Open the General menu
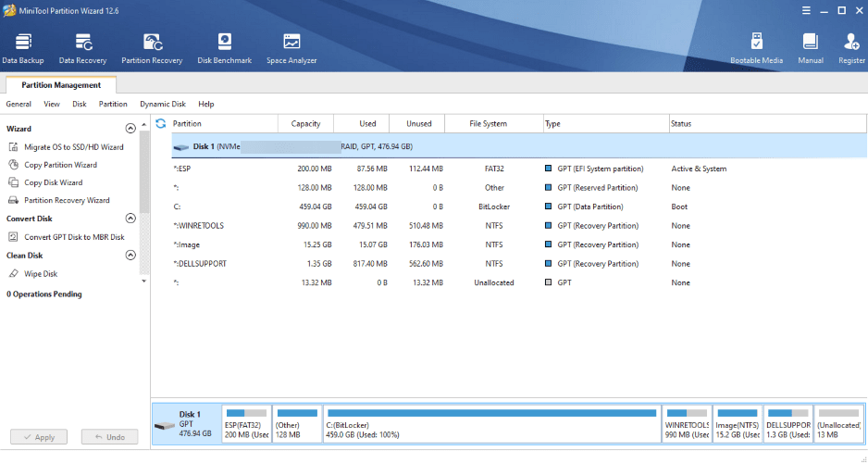The width and height of the screenshot is (868, 463). [x=19, y=104]
